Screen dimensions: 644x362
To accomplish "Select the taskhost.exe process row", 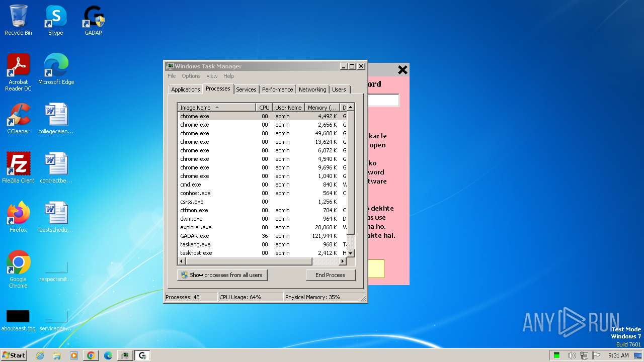I will tap(262, 253).
